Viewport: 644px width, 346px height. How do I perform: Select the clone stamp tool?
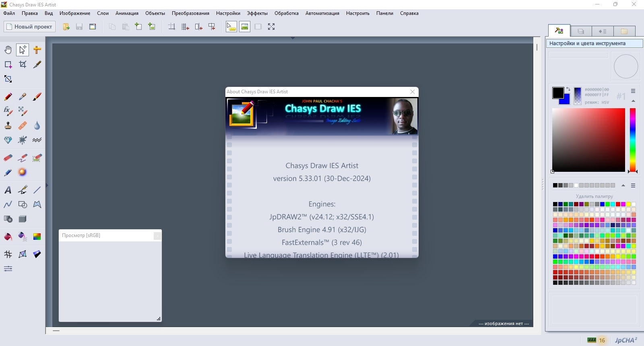[x=8, y=126]
